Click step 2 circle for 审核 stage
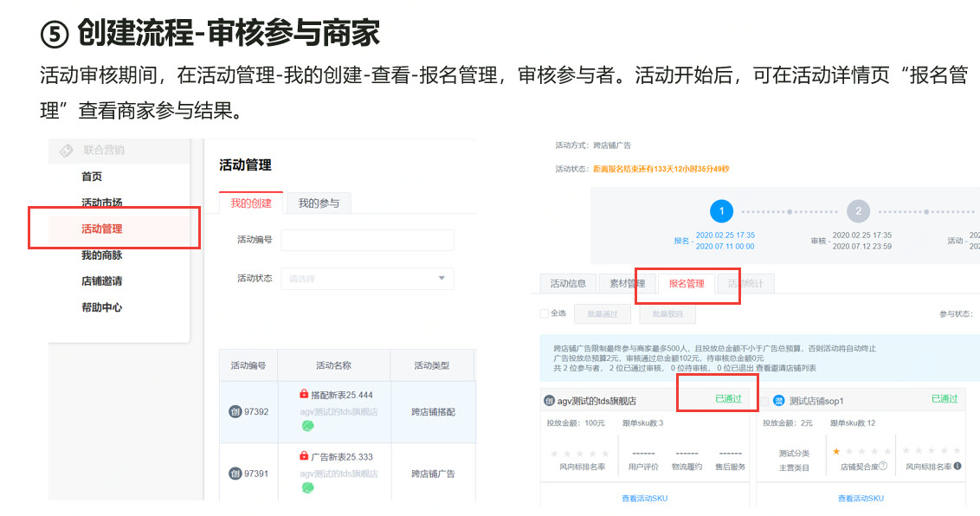This screenshot has height=516, width=980. [858, 211]
